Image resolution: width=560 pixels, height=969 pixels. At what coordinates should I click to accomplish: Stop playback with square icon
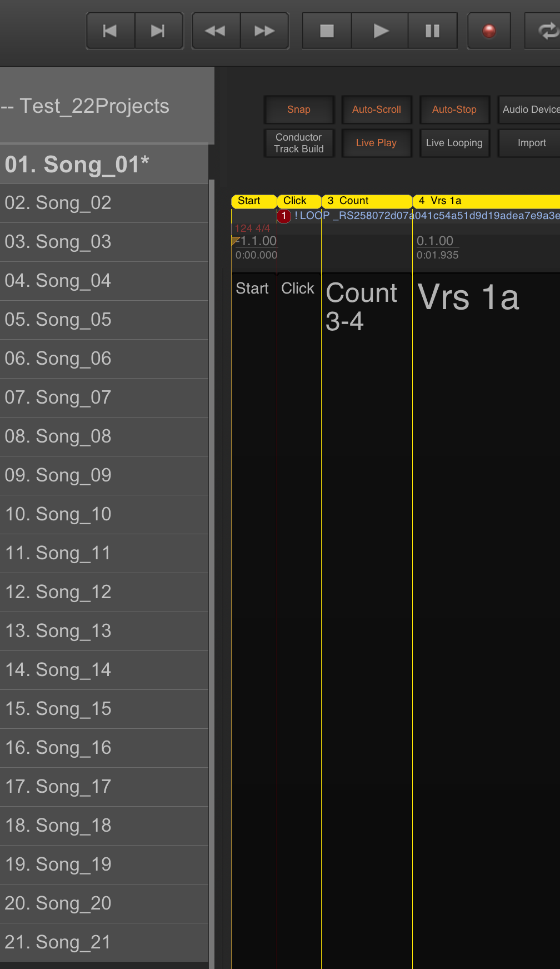pos(327,31)
